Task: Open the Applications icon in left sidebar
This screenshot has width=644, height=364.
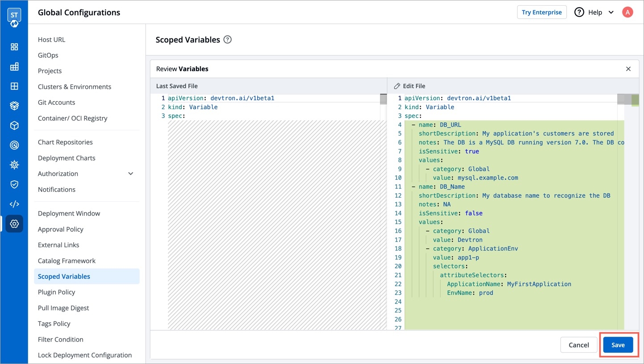Action: pyautogui.click(x=14, y=47)
